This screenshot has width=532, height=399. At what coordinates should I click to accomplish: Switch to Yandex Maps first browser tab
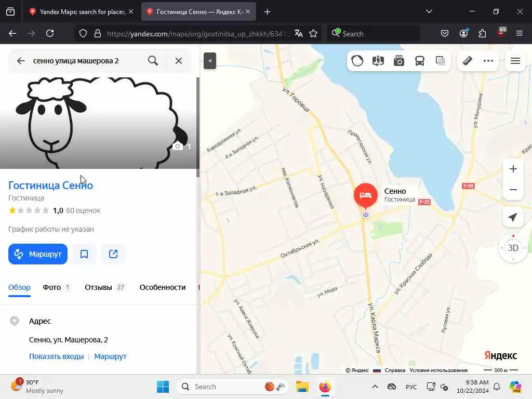(82, 12)
